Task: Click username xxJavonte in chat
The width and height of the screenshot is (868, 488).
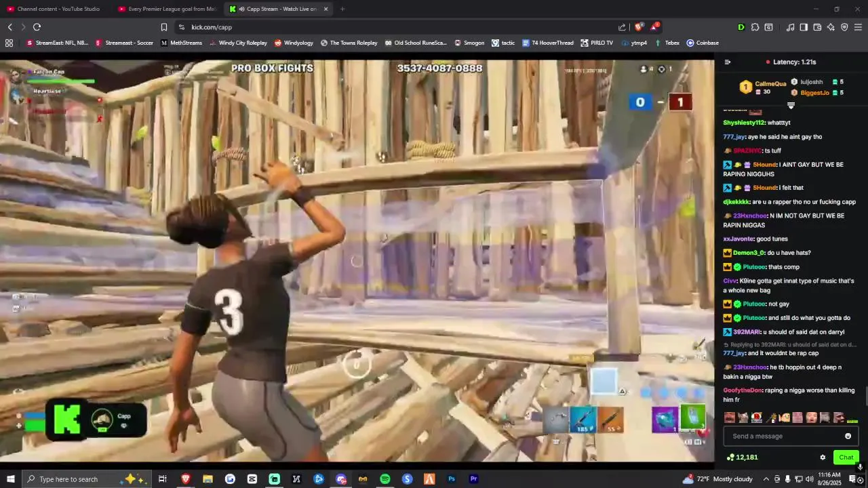Action: (738, 239)
